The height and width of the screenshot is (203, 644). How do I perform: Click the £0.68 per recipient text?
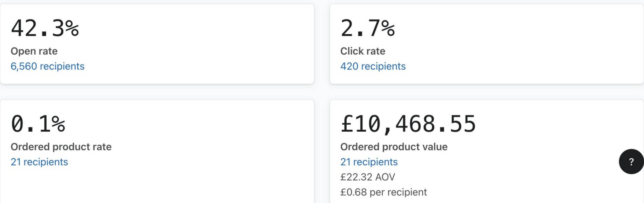(384, 192)
